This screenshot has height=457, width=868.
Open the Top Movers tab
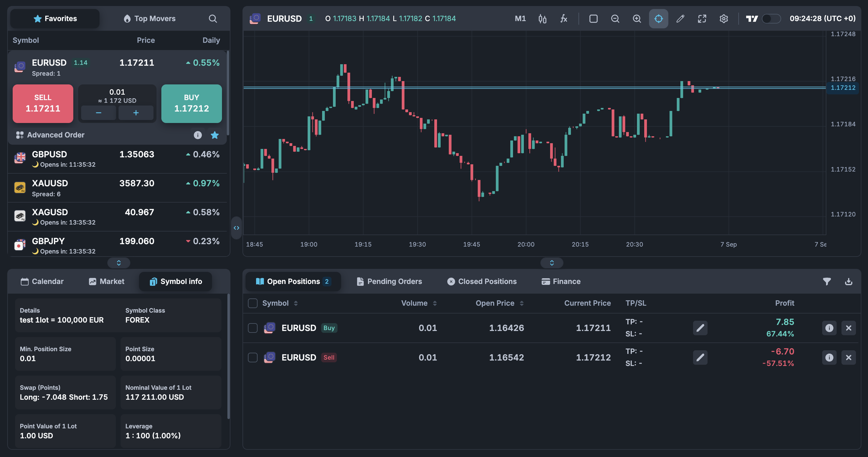[150, 18]
